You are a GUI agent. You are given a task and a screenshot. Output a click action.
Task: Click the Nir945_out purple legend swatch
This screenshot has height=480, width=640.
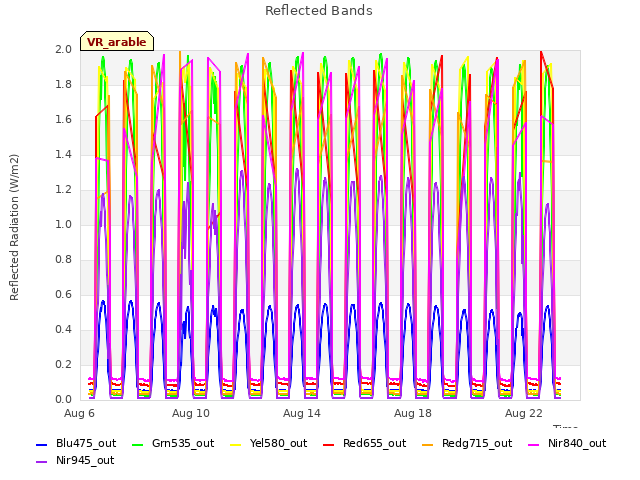pyautogui.click(x=42, y=462)
